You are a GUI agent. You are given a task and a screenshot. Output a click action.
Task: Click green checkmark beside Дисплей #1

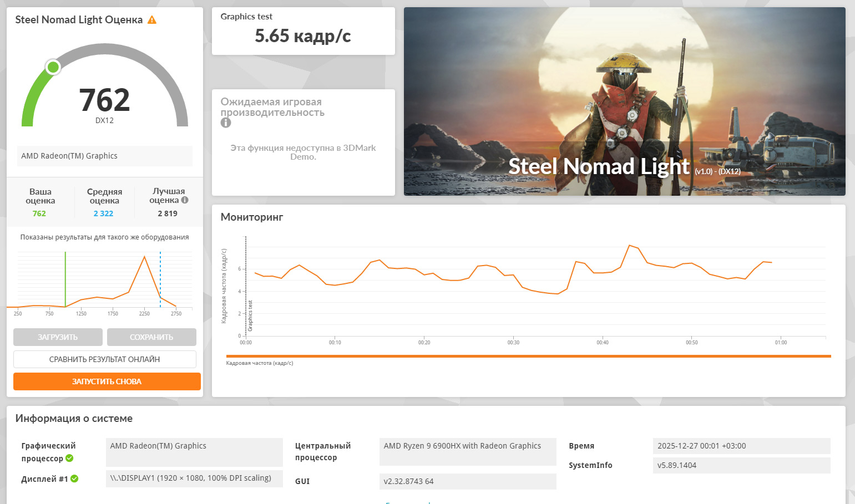(74, 478)
